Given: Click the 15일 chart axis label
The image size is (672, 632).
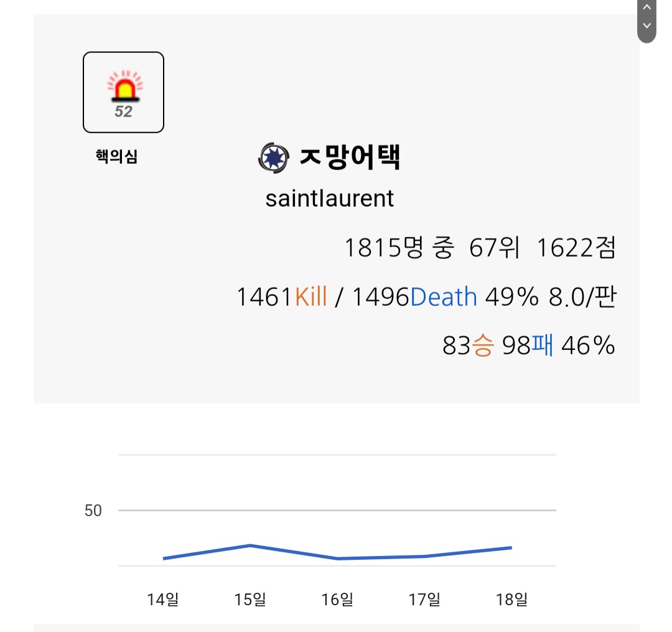Looking at the screenshot, I should [x=250, y=600].
